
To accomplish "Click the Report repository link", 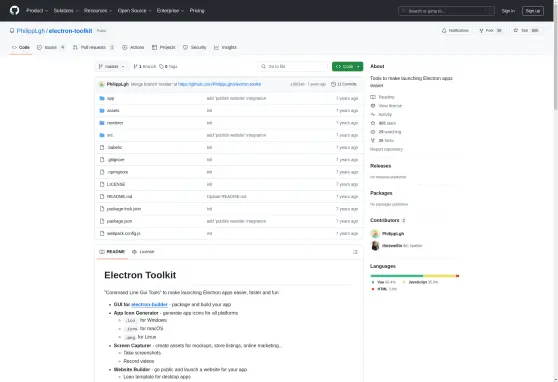I will pos(386,149).
